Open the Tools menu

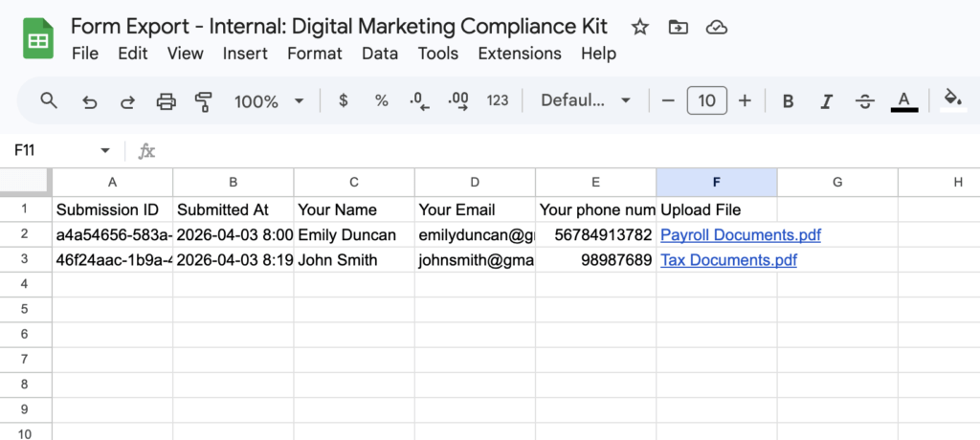tap(438, 54)
